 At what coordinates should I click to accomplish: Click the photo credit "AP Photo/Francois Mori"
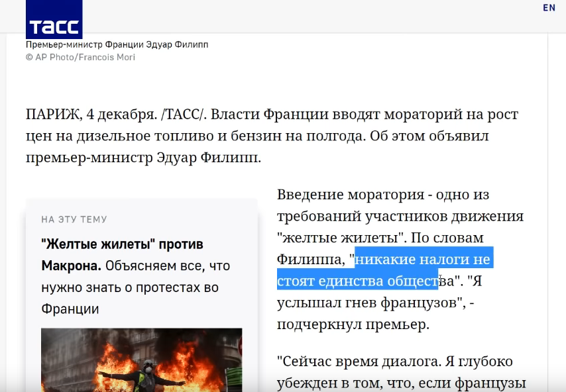[85, 58]
